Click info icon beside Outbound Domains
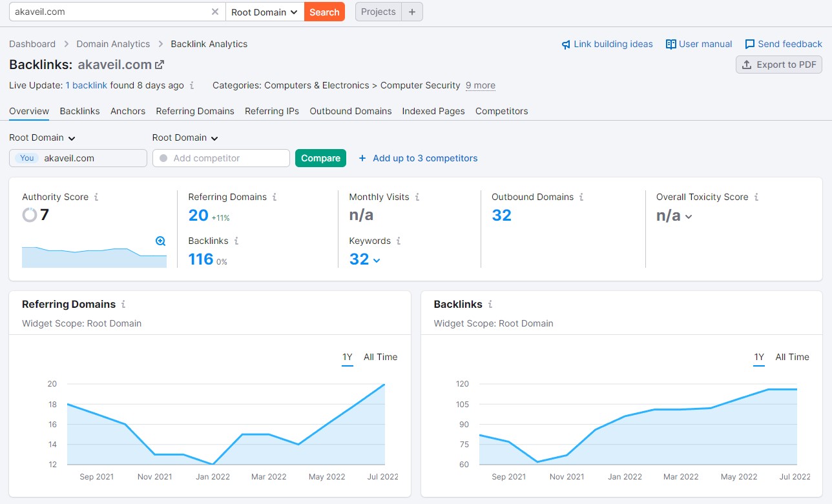The height and width of the screenshot is (504, 832). pyautogui.click(x=581, y=197)
